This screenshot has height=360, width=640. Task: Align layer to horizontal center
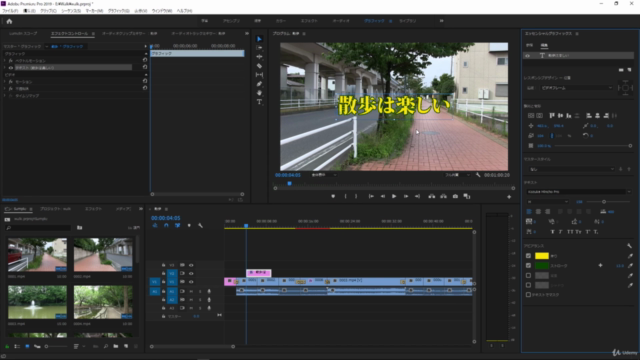tap(540, 116)
